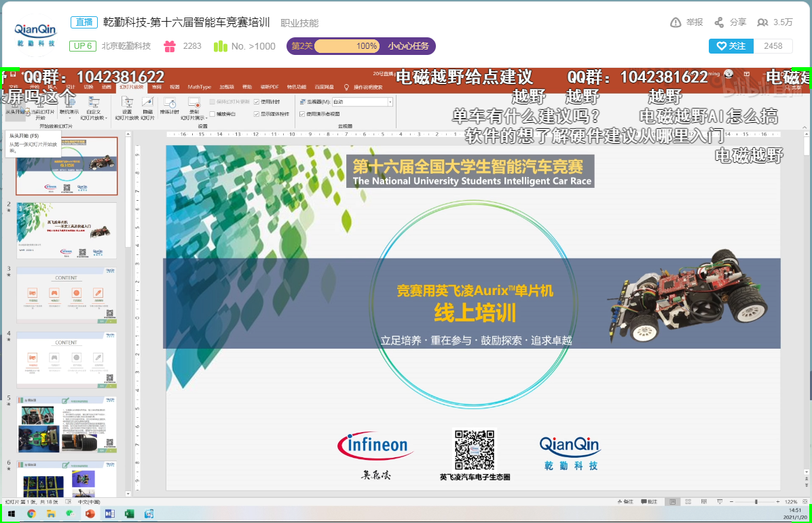Open the Windows Start menu

pyautogui.click(x=12, y=514)
